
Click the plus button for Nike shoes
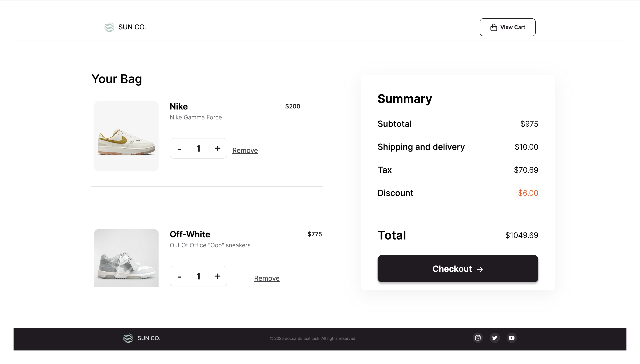coord(218,148)
